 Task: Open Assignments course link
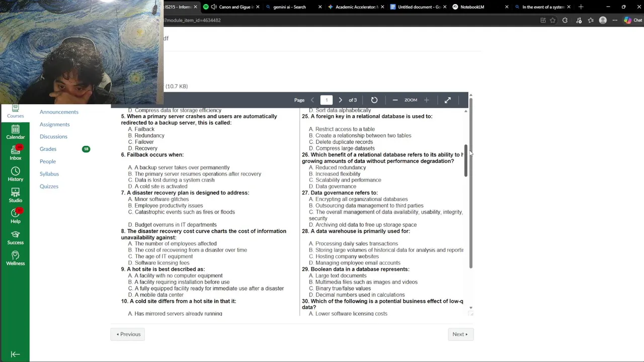point(54,124)
